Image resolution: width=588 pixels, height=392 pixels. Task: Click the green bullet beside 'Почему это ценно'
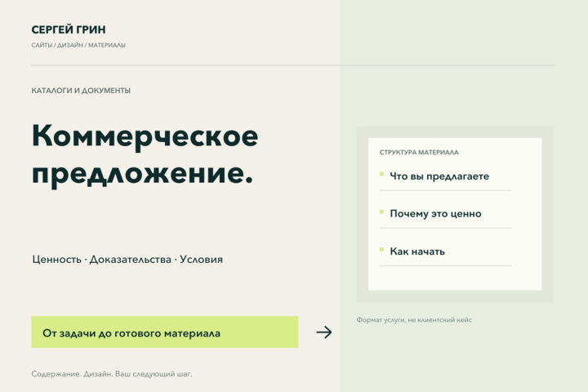pos(381,212)
